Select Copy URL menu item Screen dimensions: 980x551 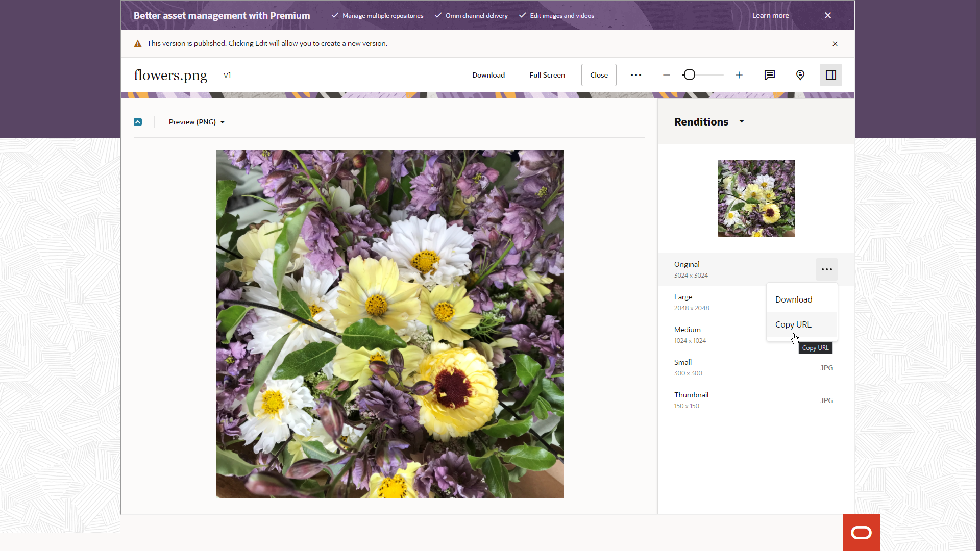793,324
